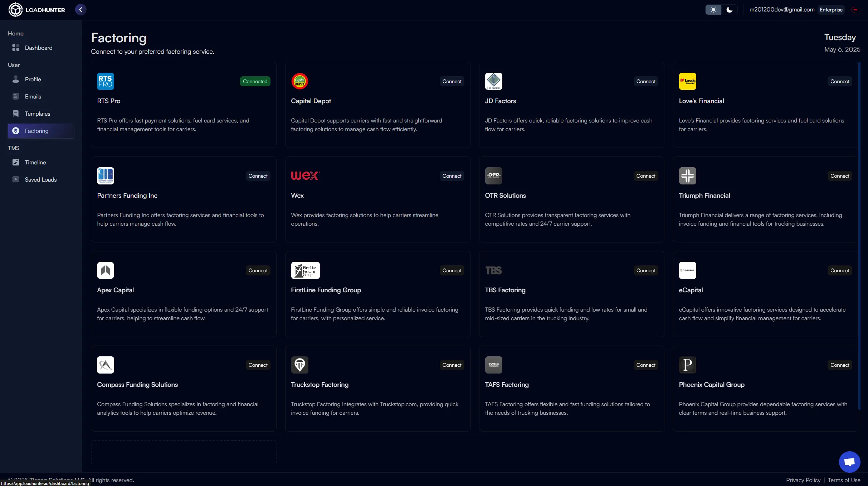
Task: Click the Partners Funding Inc logo icon
Action: [x=105, y=176]
